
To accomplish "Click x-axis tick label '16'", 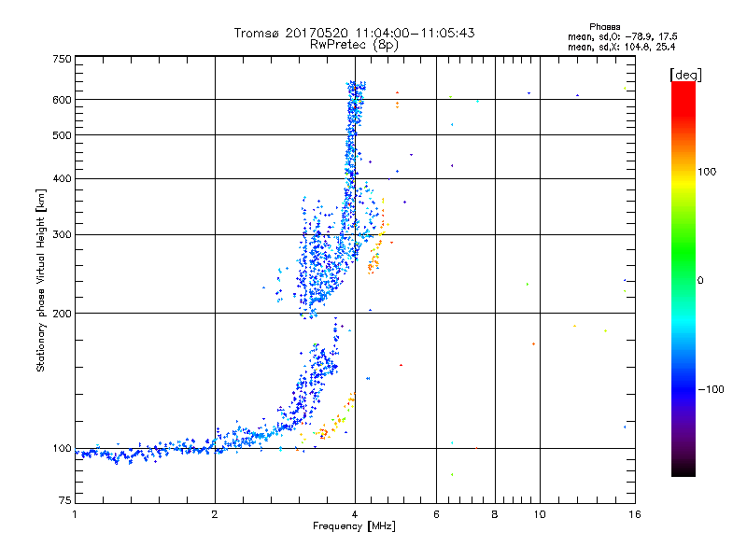I will click(635, 514).
